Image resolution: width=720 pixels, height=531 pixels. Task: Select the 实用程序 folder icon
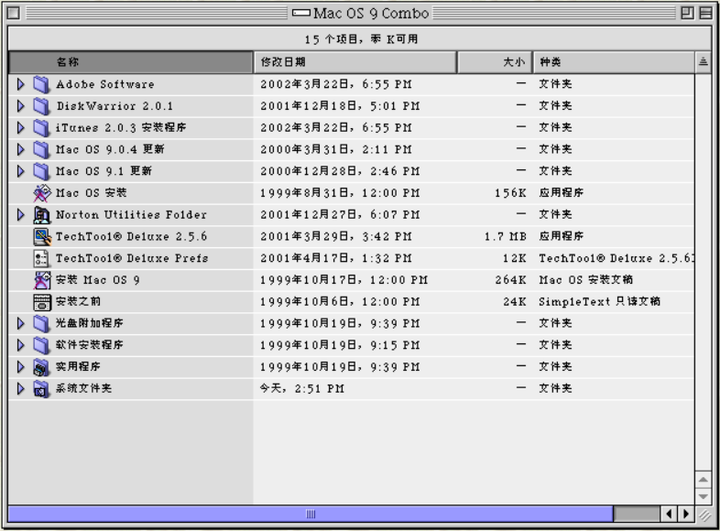[x=41, y=367]
